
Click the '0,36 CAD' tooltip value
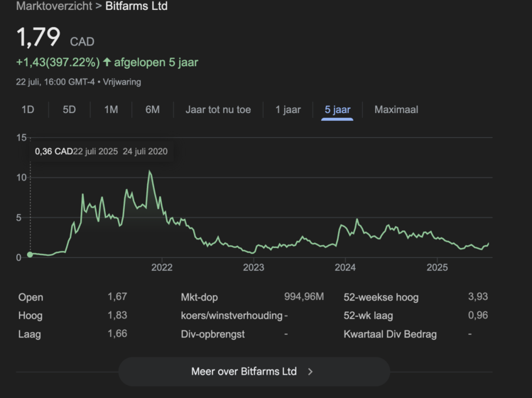click(53, 151)
